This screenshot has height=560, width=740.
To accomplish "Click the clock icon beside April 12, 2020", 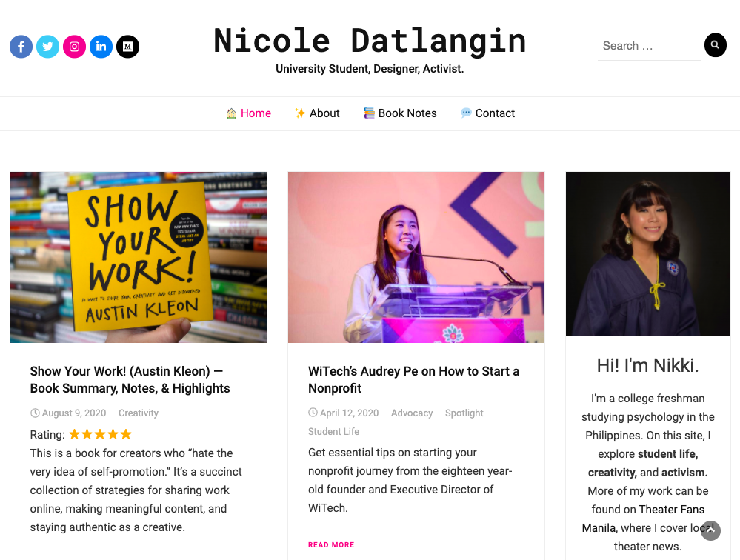I will tap(313, 413).
